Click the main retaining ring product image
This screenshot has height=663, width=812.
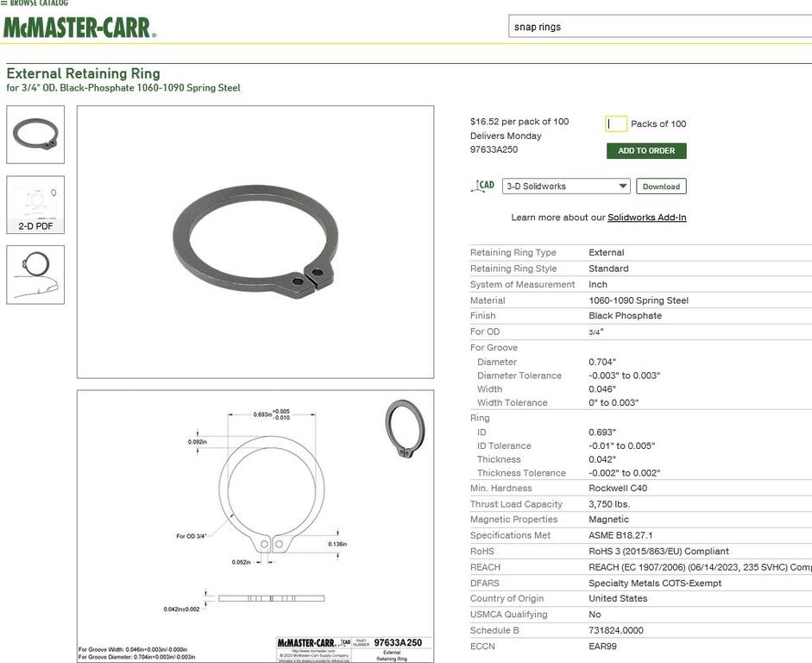pos(255,242)
